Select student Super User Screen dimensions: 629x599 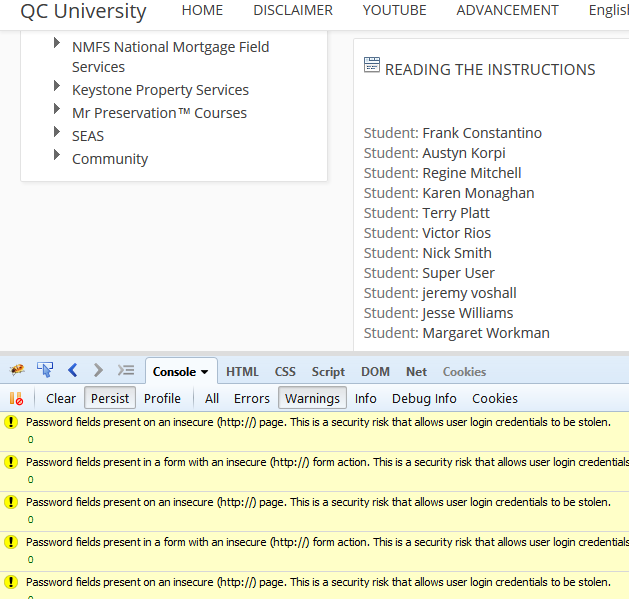[x=459, y=273]
